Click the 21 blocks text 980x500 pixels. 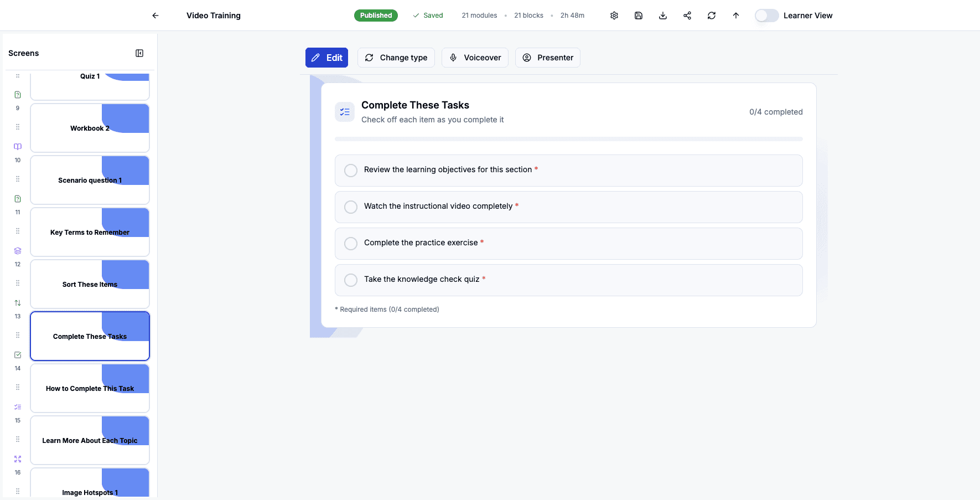pyautogui.click(x=528, y=16)
